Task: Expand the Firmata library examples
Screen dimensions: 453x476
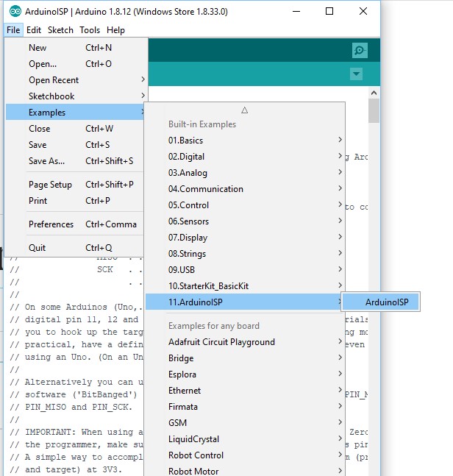Action: pos(245,407)
